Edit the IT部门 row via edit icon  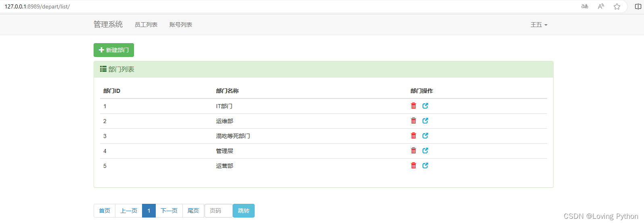425,106
